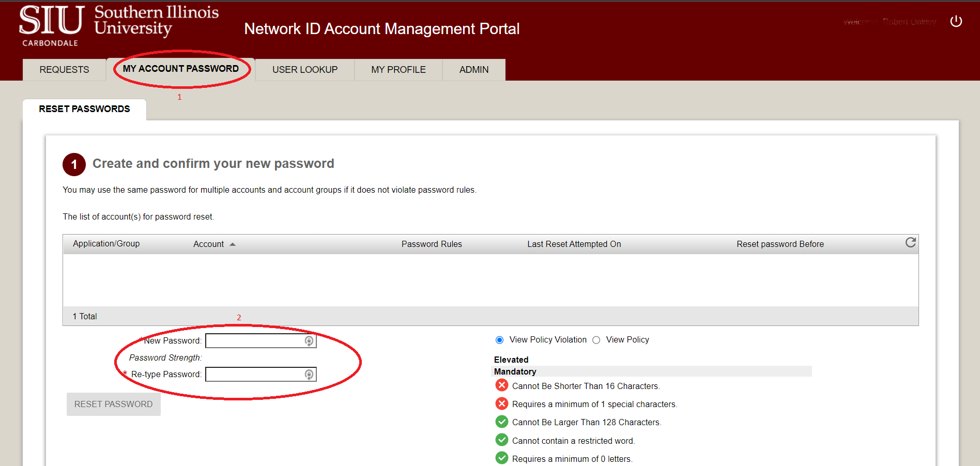This screenshot has width=980, height=466.
Task: Click the green check beside restricted word rule
Action: pyautogui.click(x=501, y=440)
